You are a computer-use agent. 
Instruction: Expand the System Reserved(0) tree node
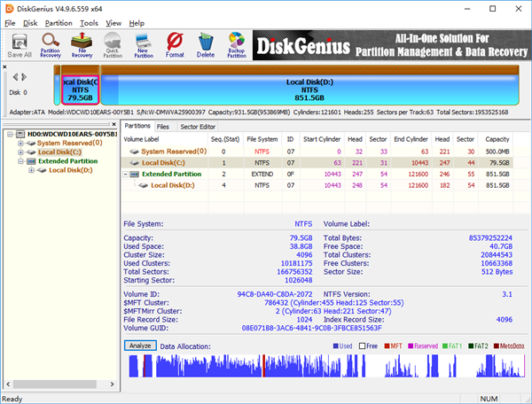click(x=20, y=143)
